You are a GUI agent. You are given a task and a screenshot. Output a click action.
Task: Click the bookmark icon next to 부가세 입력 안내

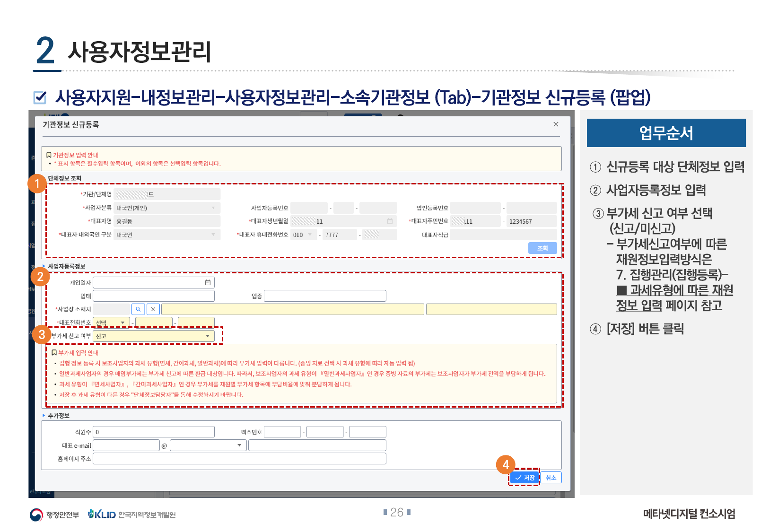(54, 353)
